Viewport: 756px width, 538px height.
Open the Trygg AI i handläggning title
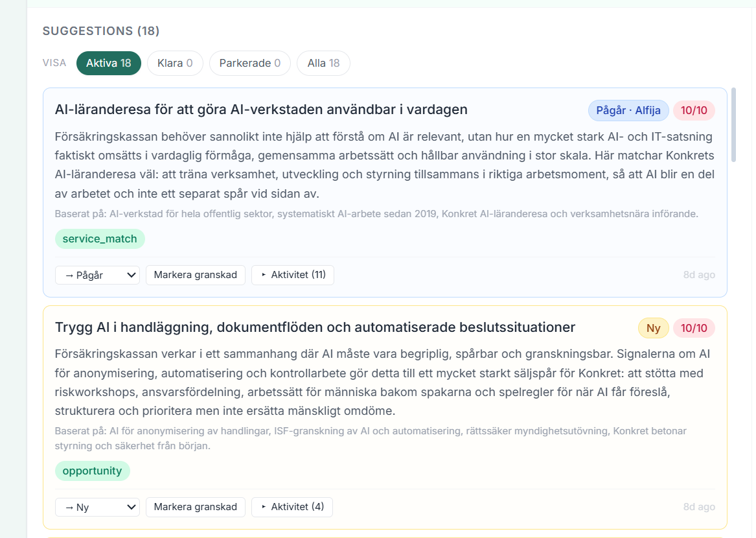pos(315,327)
